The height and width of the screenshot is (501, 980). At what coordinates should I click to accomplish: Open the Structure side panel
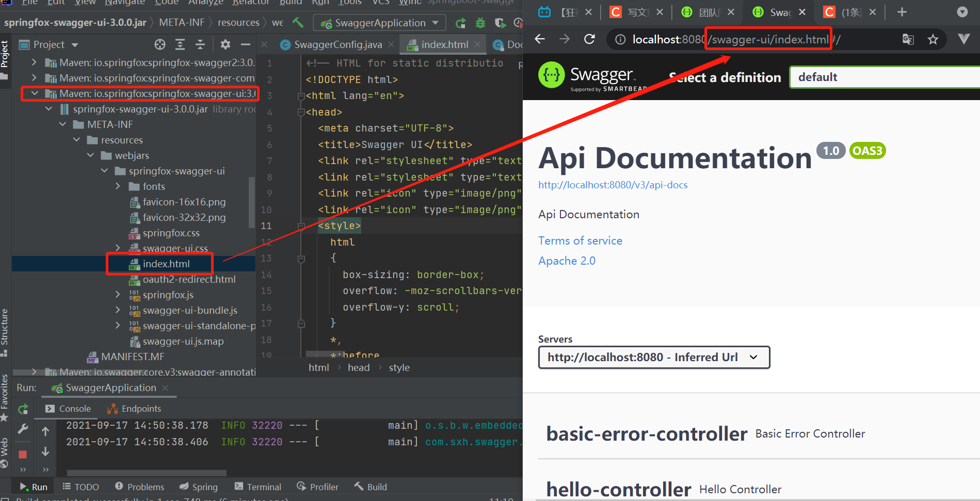point(5,332)
